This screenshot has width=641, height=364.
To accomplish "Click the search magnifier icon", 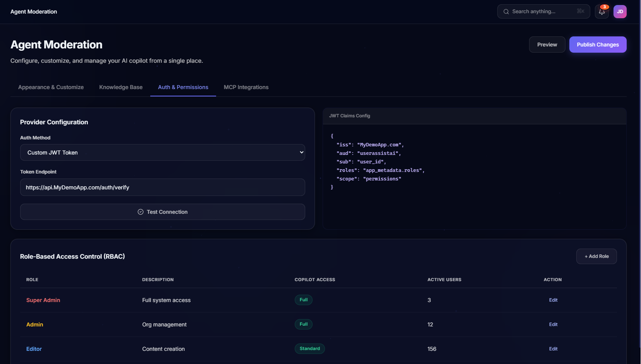I will pyautogui.click(x=506, y=11).
